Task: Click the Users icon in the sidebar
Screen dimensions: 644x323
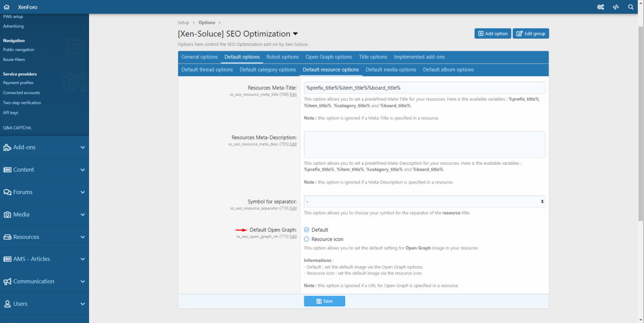Action: coord(7,303)
